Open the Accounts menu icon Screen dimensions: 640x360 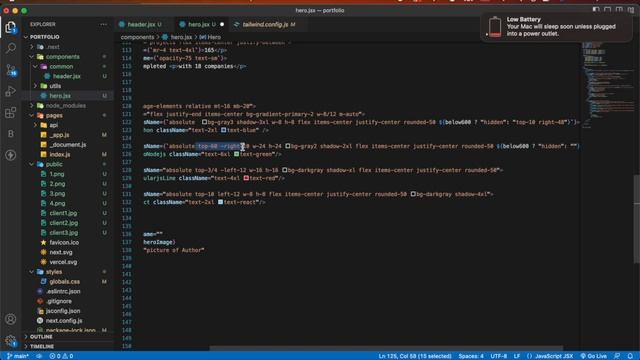11,319
